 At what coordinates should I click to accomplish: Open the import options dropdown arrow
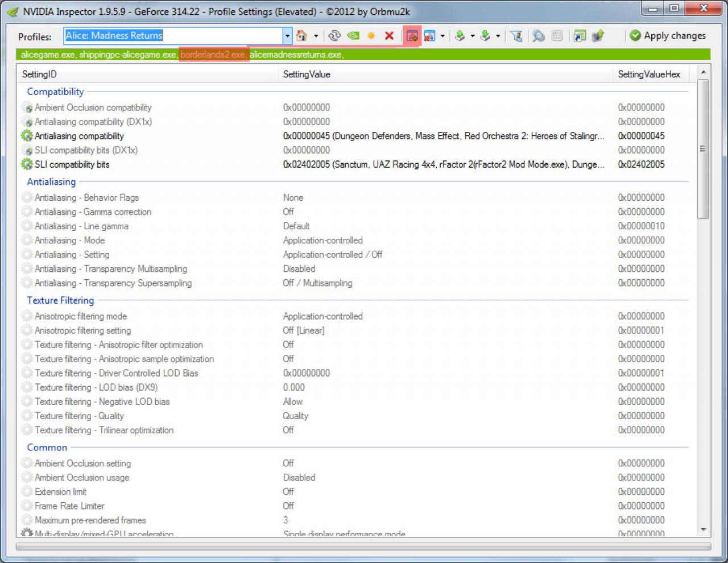pyautogui.click(x=498, y=36)
